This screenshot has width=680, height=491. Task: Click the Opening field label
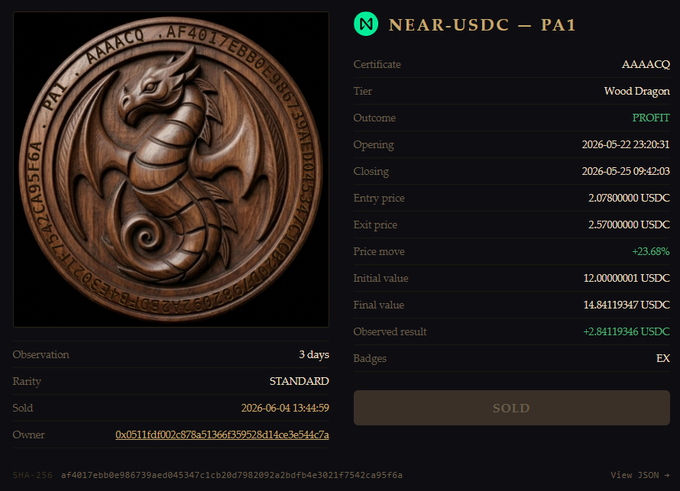click(373, 145)
